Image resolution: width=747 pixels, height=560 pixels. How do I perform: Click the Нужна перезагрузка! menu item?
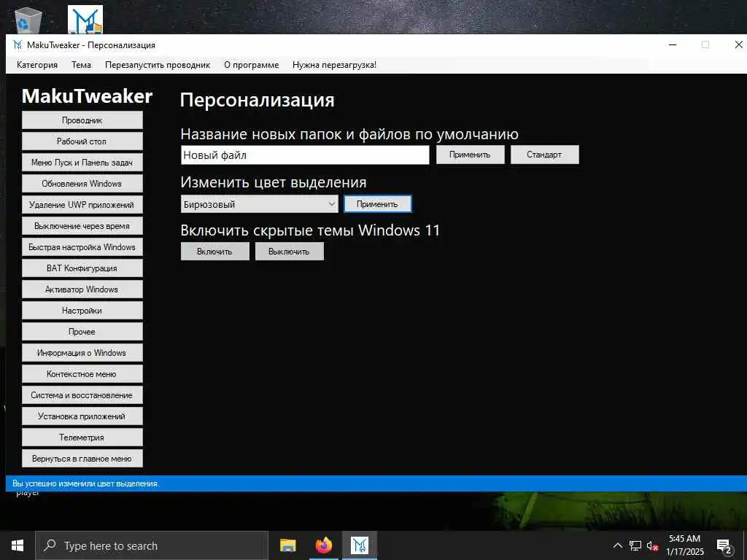coord(334,65)
